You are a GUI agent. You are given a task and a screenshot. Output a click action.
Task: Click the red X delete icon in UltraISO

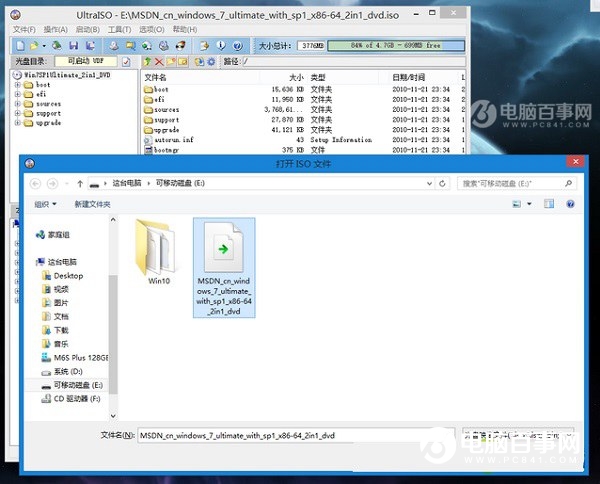tap(159, 62)
